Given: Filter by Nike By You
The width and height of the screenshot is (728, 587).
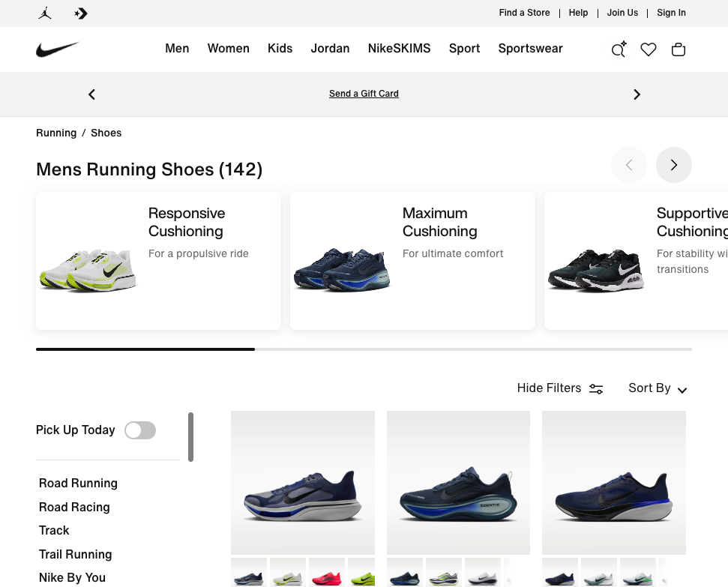Looking at the screenshot, I should tap(72, 578).
